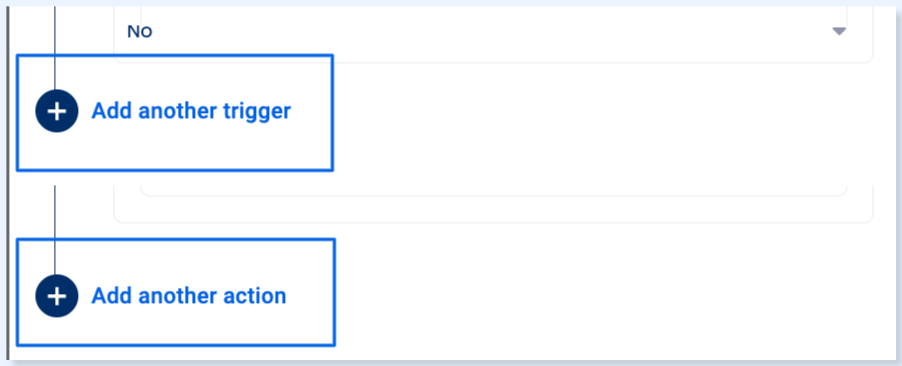Viewport: 902px width, 366px height.
Task: Click the highlighted Add another action box
Action: [x=175, y=292]
